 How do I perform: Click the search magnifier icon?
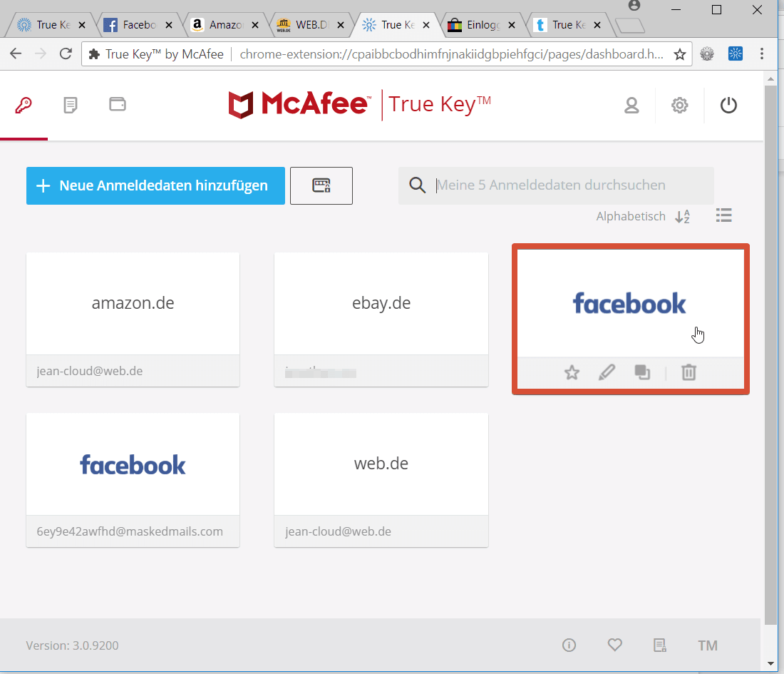coord(417,185)
